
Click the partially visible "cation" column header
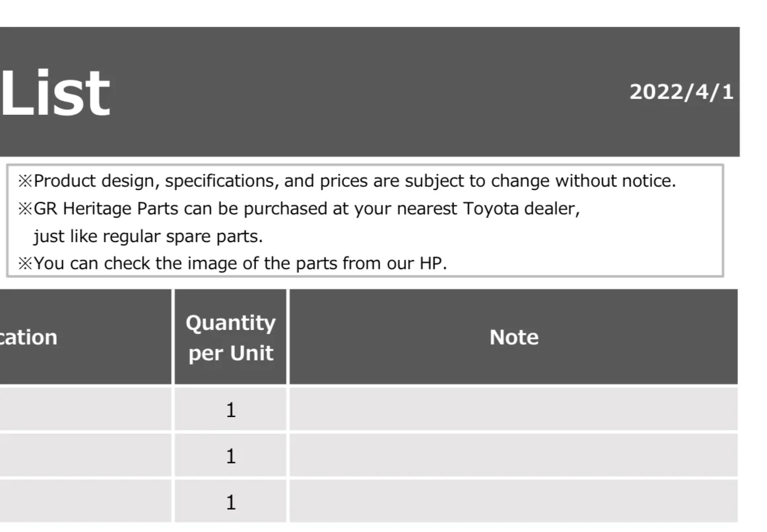point(86,337)
